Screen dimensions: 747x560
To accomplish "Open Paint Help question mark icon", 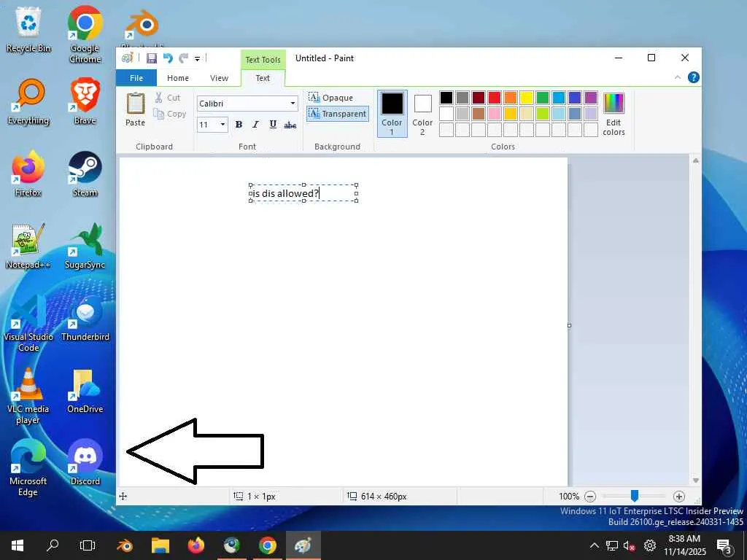I will [x=694, y=77].
